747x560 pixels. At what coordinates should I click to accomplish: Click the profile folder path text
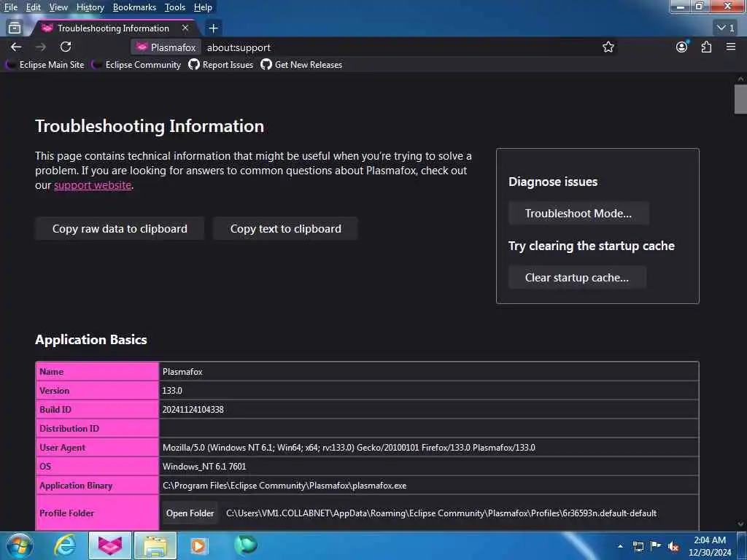tap(441, 513)
